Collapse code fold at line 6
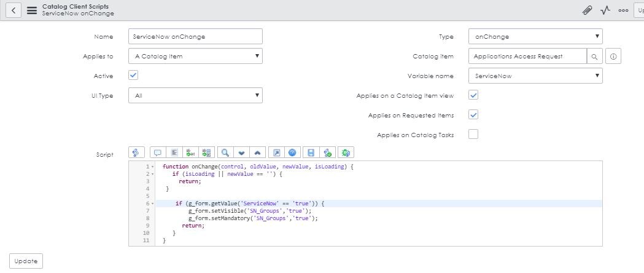The width and height of the screenshot is (644, 273). click(153, 204)
